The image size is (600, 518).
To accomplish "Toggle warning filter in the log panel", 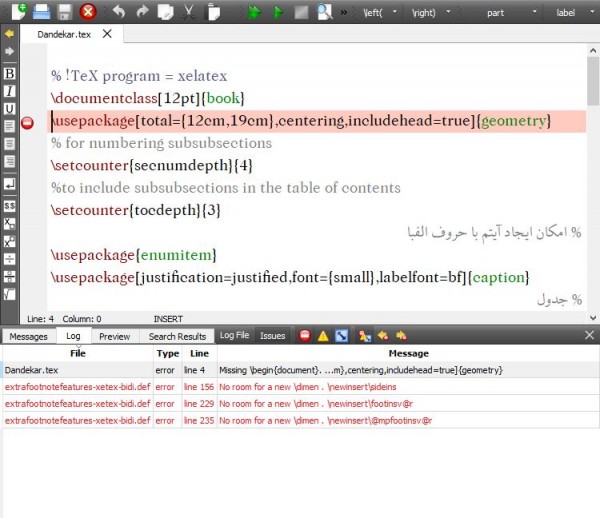I will point(323,336).
